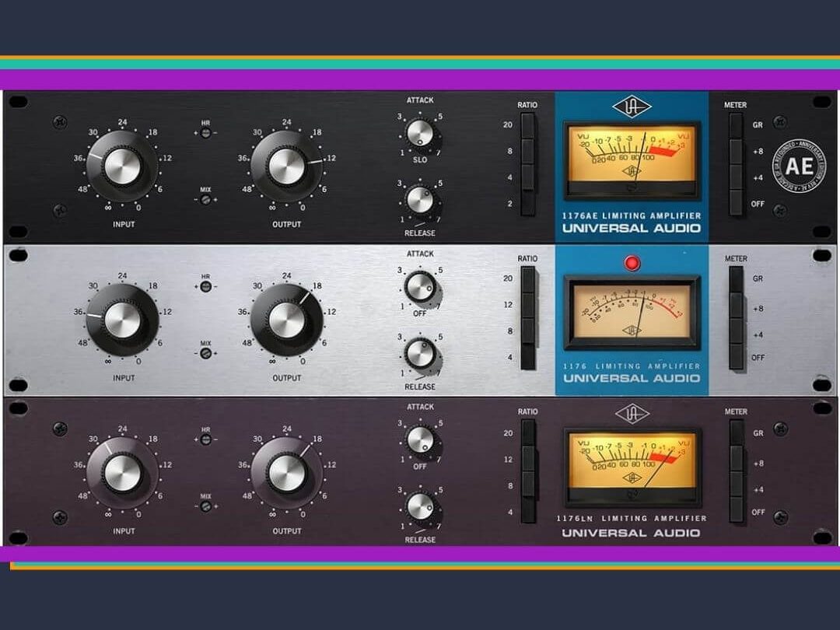Screen dimensions: 840x630
Task: Click the top-left screw on the black 1176AE
Action: 58,122
